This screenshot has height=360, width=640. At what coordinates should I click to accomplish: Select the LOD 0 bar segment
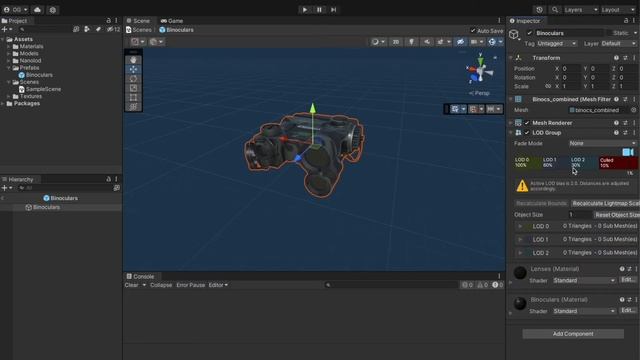(x=527, y=163)
